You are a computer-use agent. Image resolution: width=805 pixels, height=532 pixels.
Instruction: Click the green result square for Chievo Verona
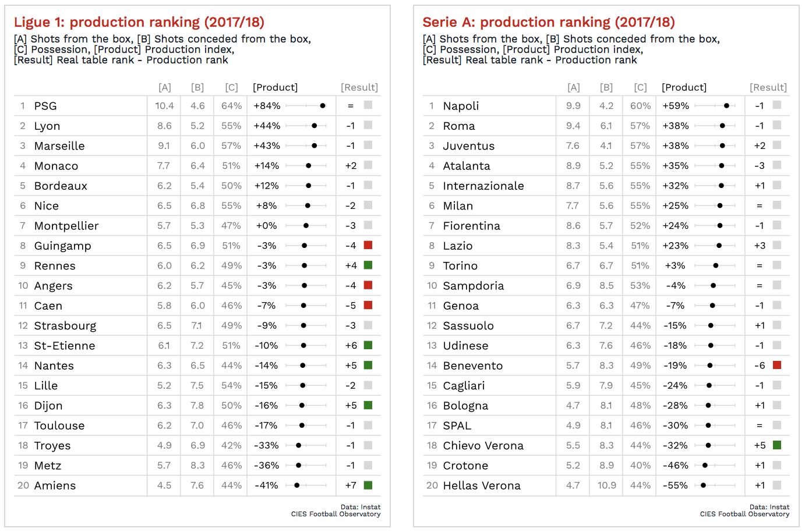(777, 445)
